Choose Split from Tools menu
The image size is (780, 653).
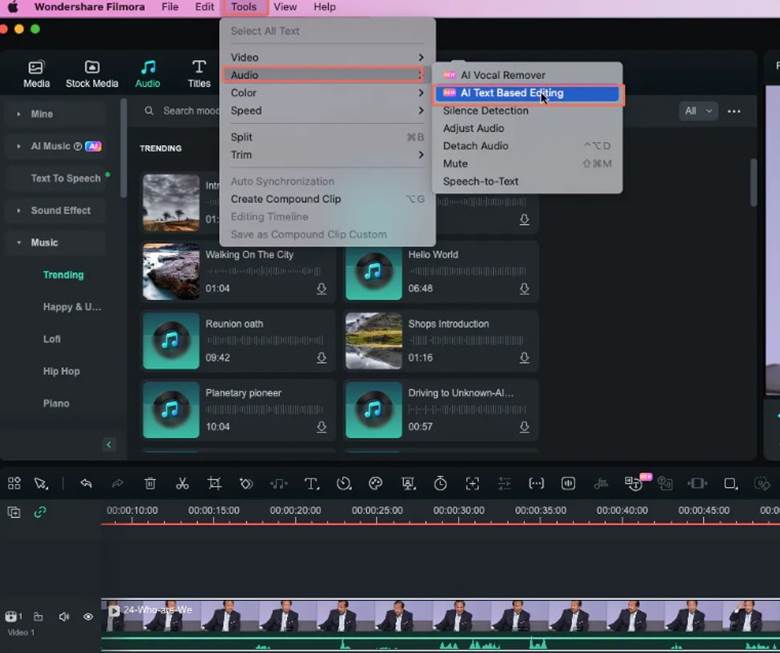[x=327, y=137]
